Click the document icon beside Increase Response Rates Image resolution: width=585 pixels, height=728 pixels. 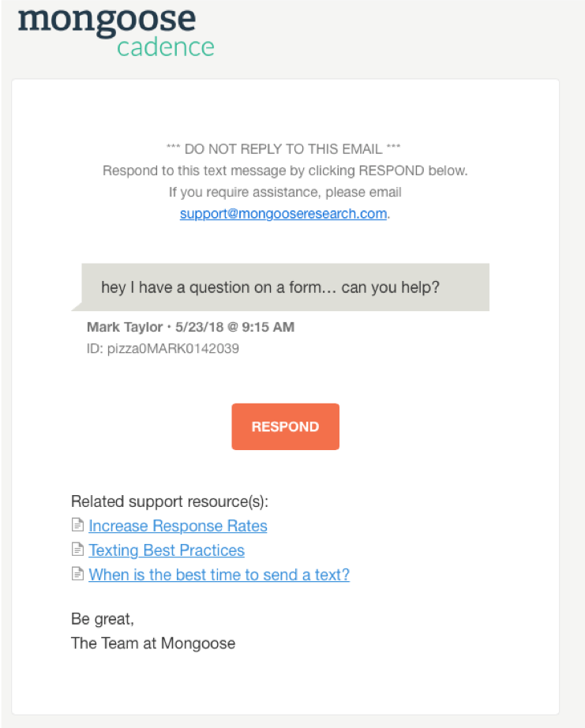(x=77, y=526)
